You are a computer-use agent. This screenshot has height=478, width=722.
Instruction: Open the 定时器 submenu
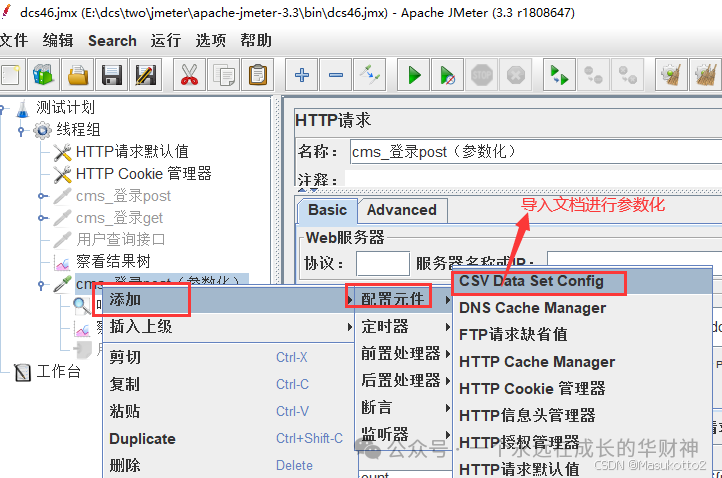tap(404, 326)
